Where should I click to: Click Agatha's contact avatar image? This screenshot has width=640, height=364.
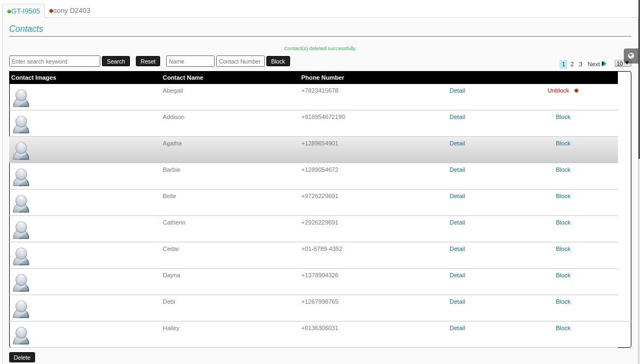click(21, 151)
